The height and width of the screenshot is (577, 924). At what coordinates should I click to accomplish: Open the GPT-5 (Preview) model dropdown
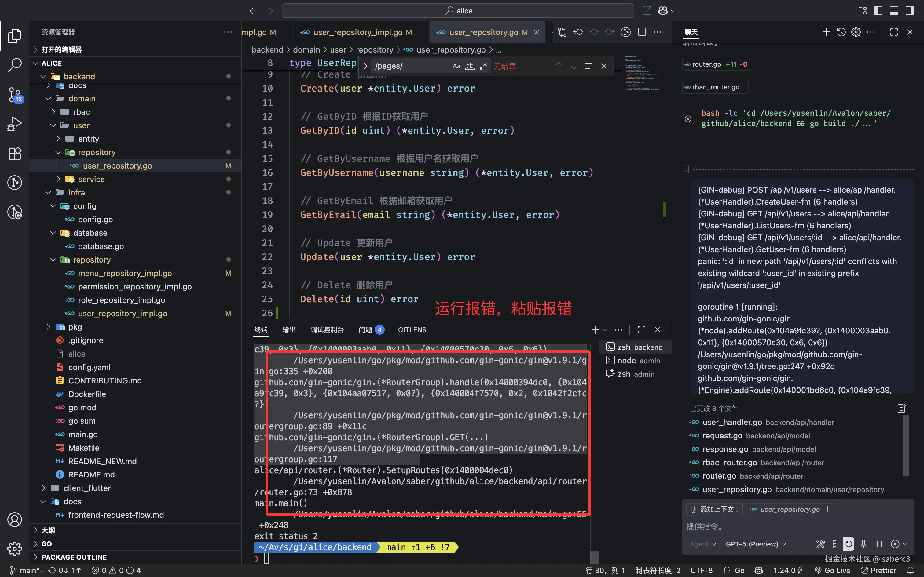[755, 544]
